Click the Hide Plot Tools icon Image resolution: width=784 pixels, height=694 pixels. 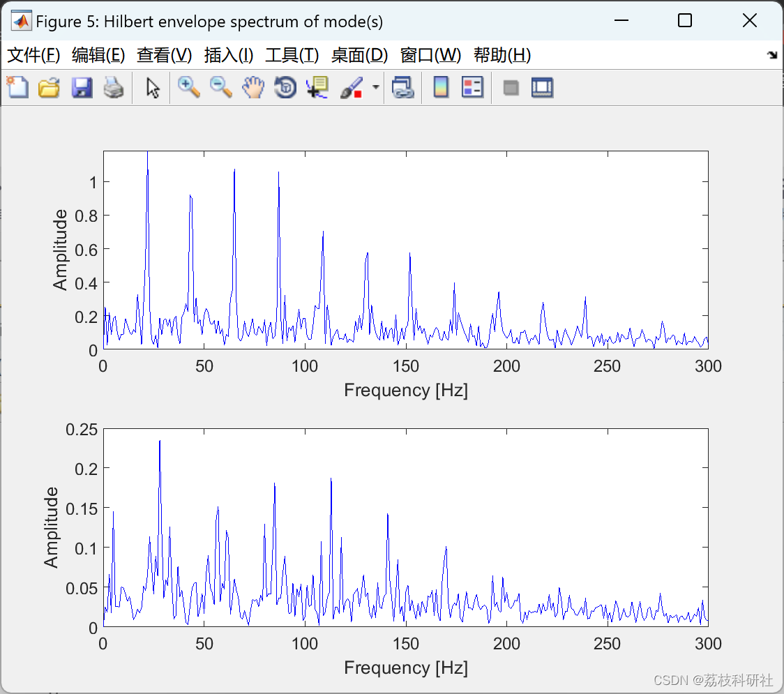[511, 88]
